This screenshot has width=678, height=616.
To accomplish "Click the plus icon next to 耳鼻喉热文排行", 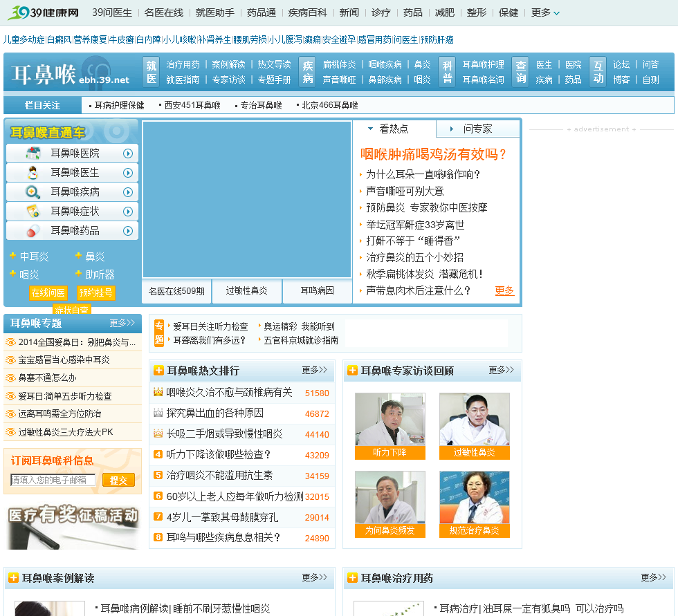I will coord(158,371).
